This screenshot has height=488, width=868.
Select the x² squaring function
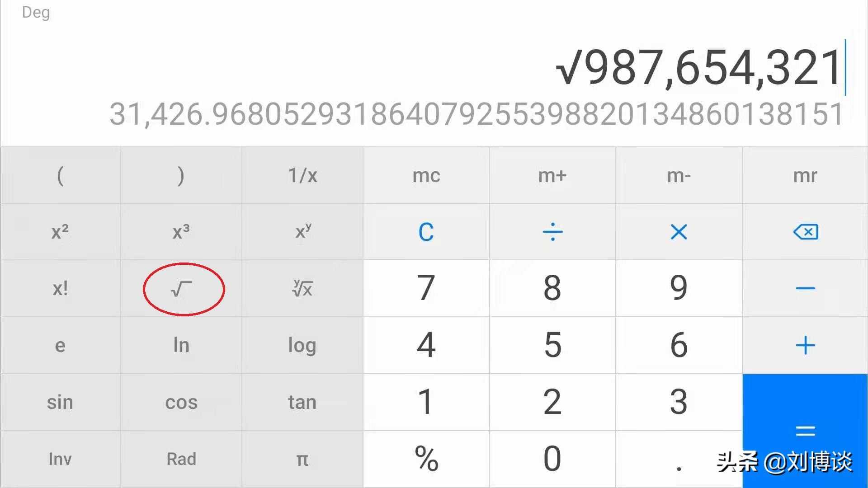point(60,231)
